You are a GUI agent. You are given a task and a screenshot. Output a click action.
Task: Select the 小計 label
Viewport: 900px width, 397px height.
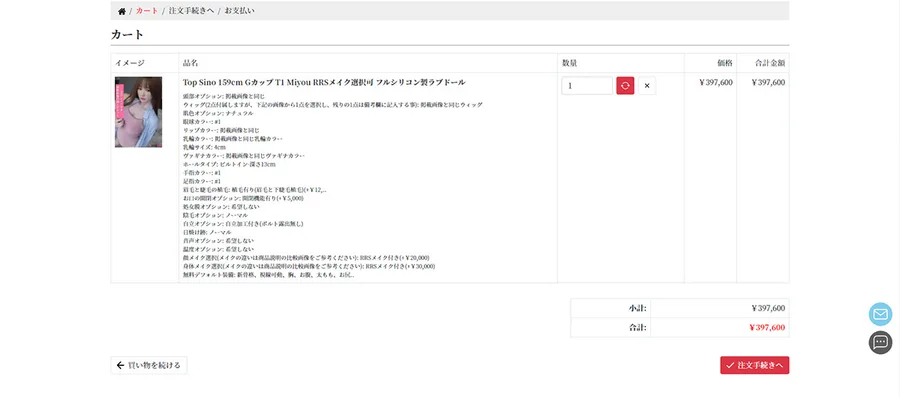[x=637, y=308]
